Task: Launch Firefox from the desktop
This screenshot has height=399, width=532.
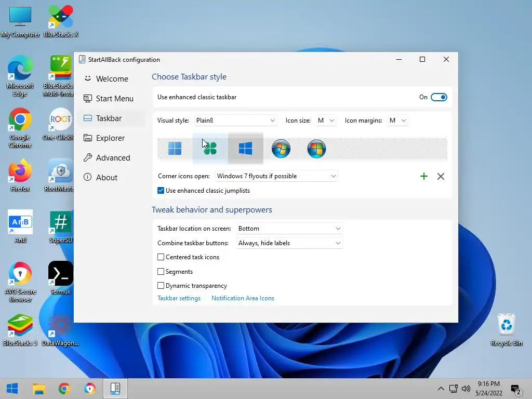Action: click(x=20, y=176)
